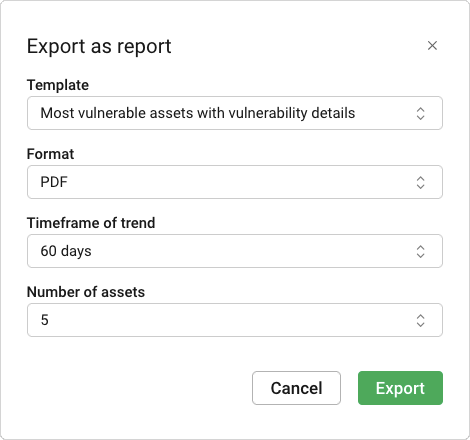The width and height of the screenshot is (470, 440).
Task: Open the Timeframe of trend dropdown
Action: point(235,251)
